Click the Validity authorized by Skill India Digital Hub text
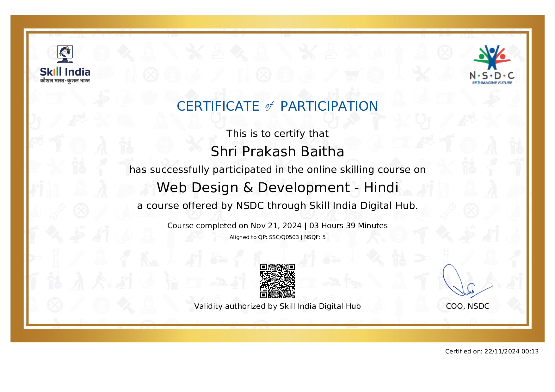 click(x=277, y=306)
